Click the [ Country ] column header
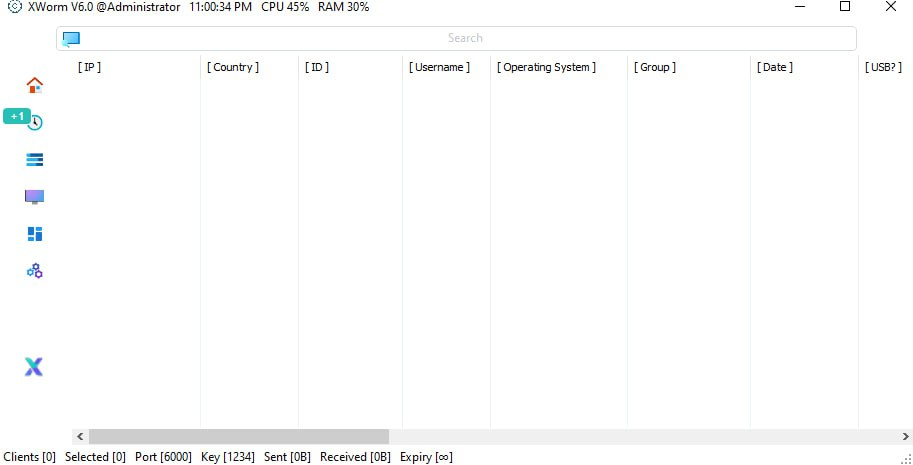 coord(233,67)
